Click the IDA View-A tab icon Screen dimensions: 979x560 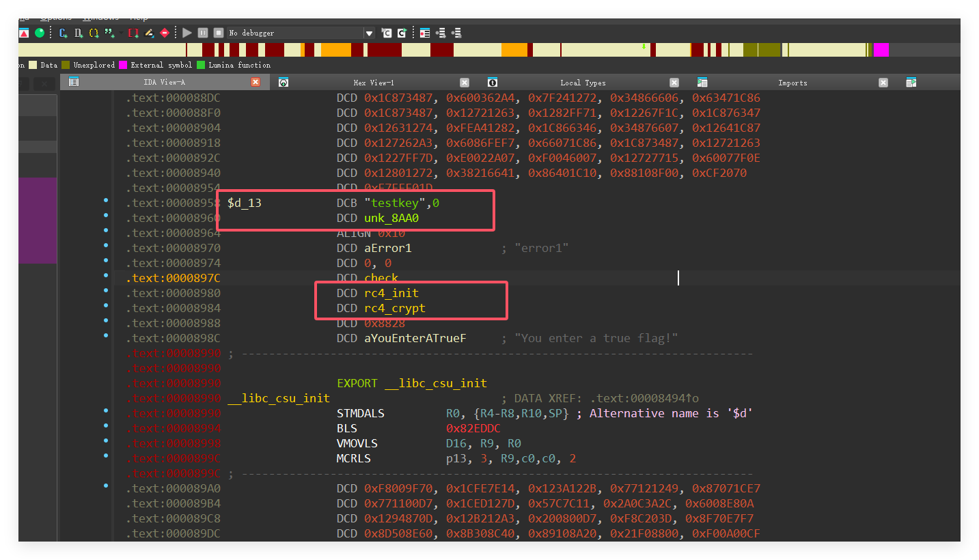pos(74,82)
